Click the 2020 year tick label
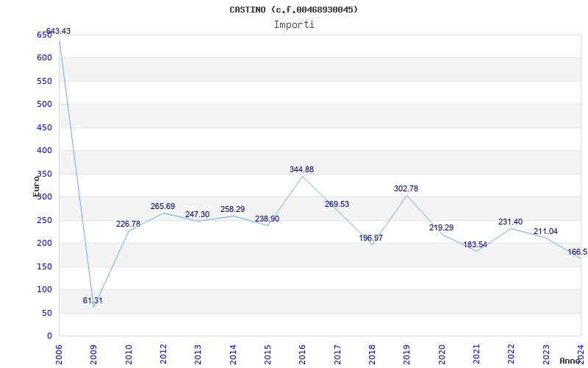The width and height of the screenshot is (588, 368). [442, 355]
